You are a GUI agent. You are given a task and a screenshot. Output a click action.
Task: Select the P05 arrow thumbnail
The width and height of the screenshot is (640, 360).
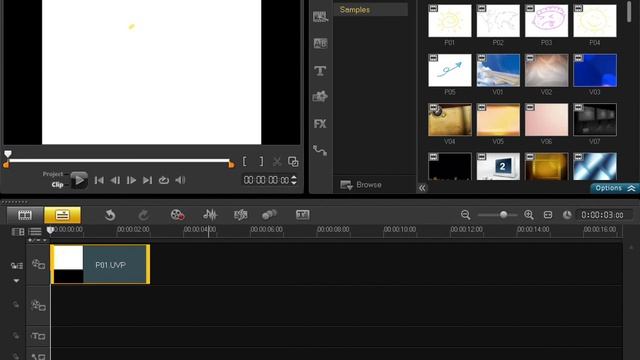pyautogui.click(x=449, y=70)
